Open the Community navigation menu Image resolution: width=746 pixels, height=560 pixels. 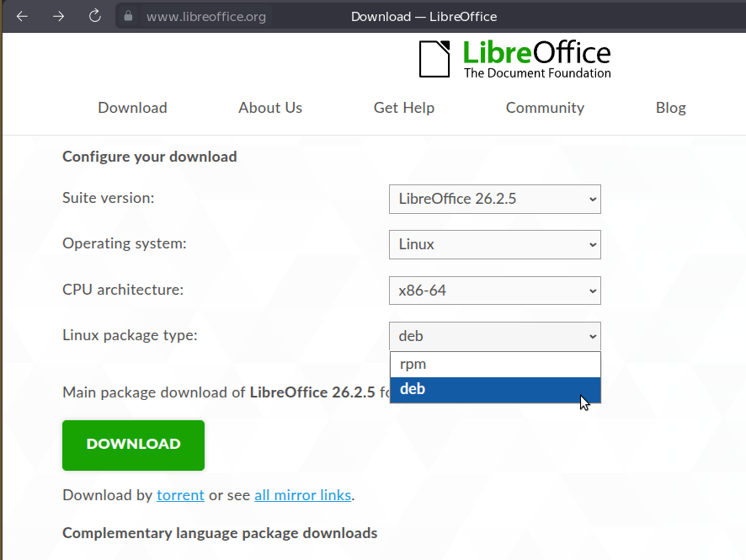pos(545,108)
